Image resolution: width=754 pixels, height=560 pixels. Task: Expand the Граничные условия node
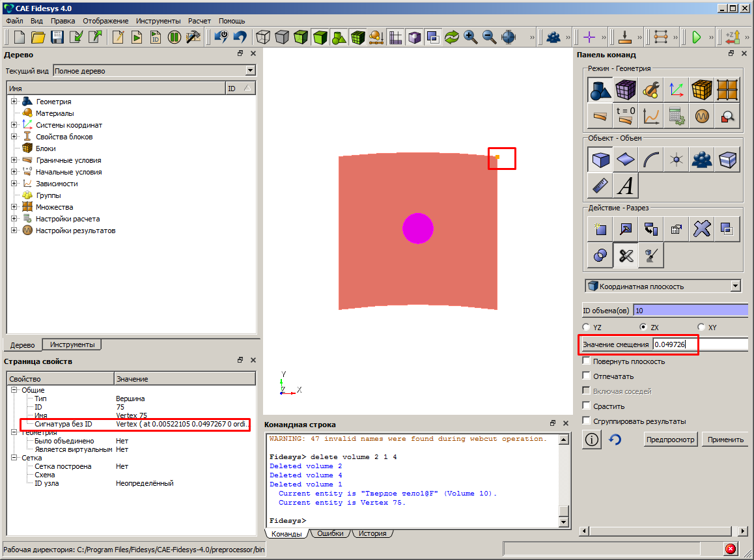14,160
